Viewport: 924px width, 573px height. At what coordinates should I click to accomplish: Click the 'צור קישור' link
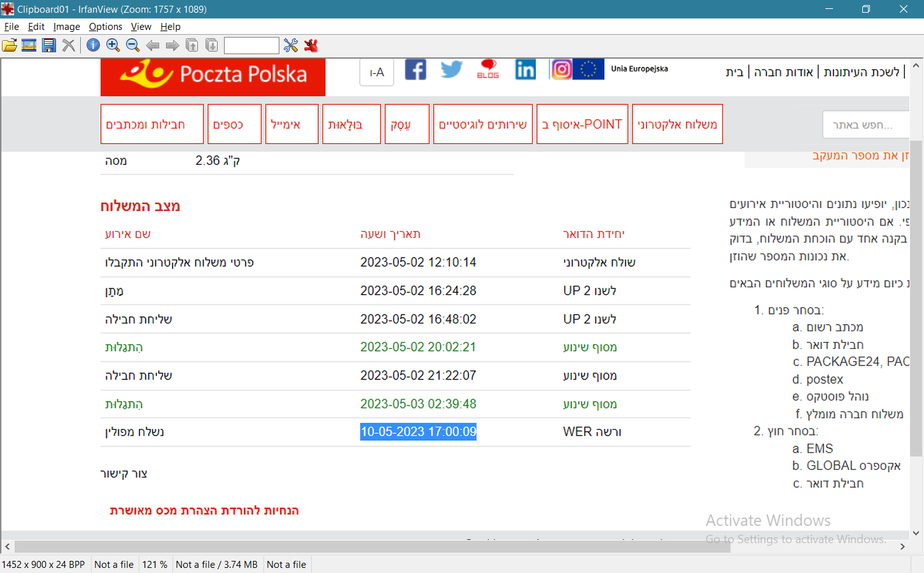tap(124, 474)
